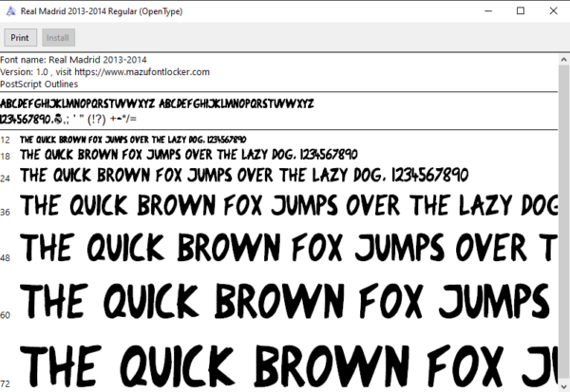Viewport: 570px width, 392px height.
Task: Click the 72-point quick brown fox sample
Action: [289, 366]
